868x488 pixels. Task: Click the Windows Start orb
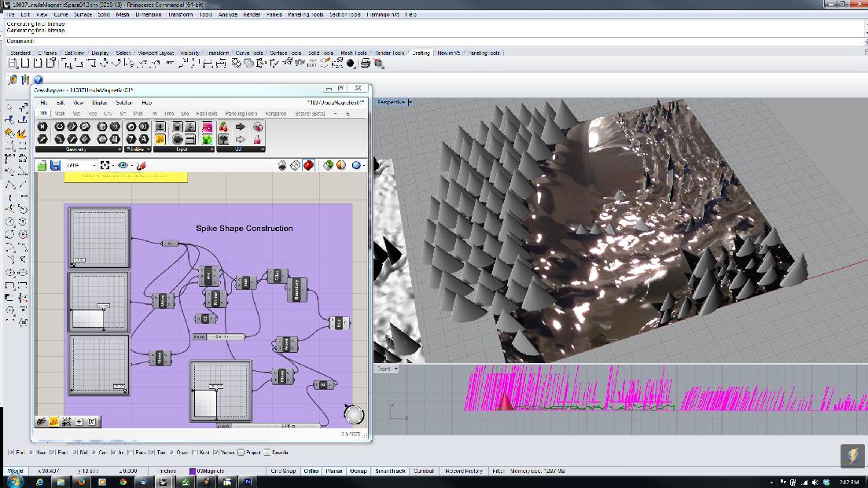16,482
